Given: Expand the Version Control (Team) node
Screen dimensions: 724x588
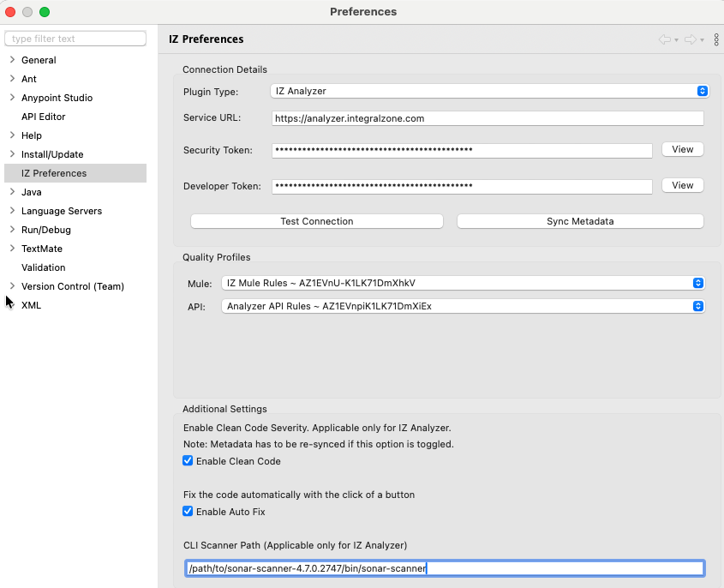Looking at the screenshot, I should [x=11, y=286].
